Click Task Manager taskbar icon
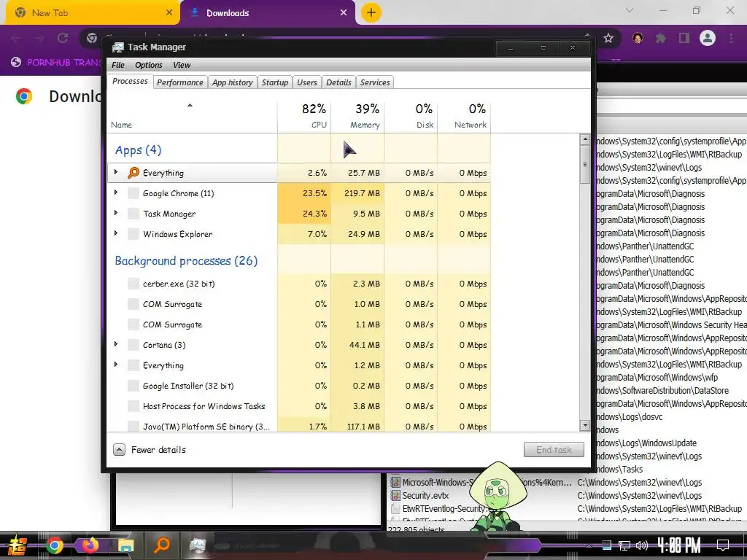The width and height of the screenshot is (747, 560). [198, 545]
